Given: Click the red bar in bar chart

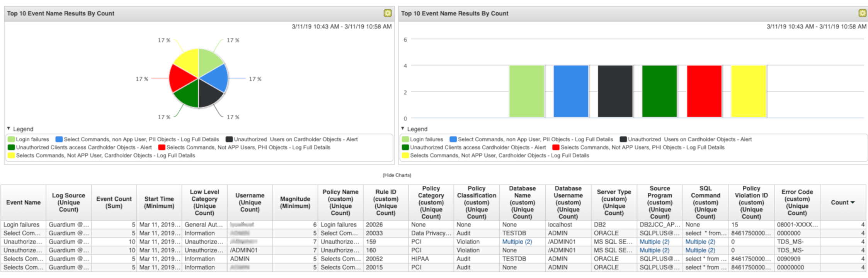Looking at the screenshot, I should [x=705, y=91].
